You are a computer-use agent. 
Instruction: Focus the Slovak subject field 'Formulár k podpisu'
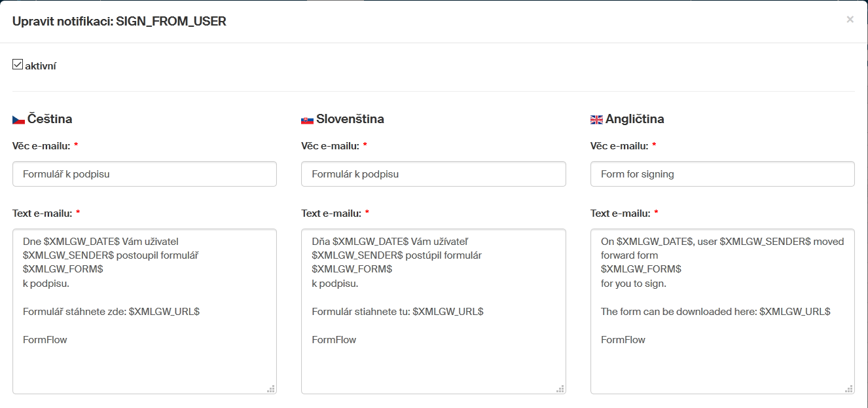(433, 174)
